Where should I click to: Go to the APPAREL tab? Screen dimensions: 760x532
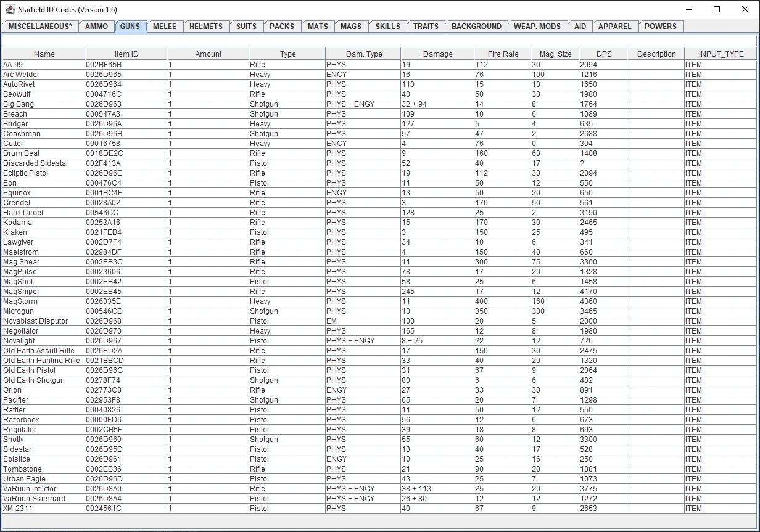click(615, 27)
